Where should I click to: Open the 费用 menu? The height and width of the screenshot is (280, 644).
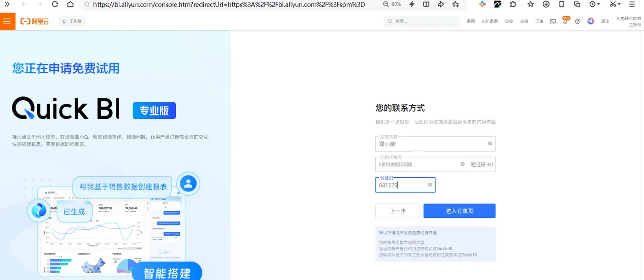471,21
